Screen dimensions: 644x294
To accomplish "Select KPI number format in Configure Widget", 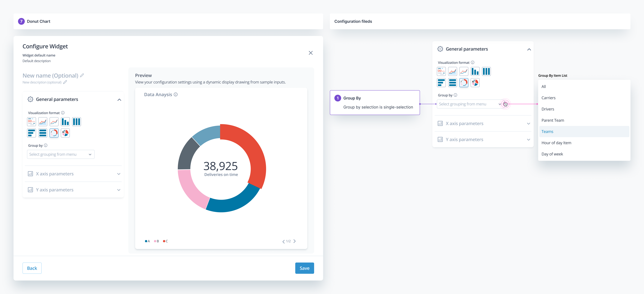I will point(32,122).
